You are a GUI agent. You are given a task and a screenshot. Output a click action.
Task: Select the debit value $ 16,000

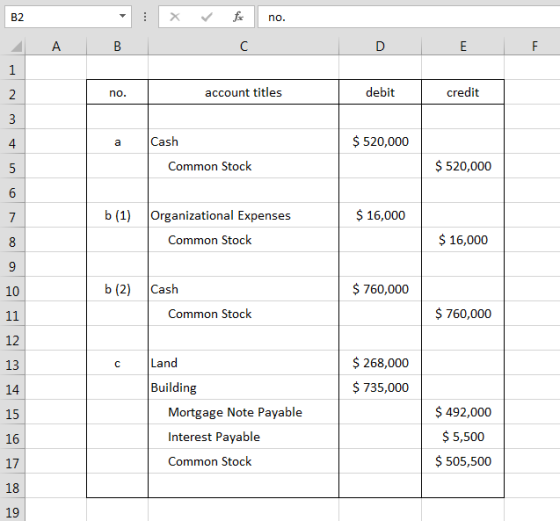coord(380,216)
